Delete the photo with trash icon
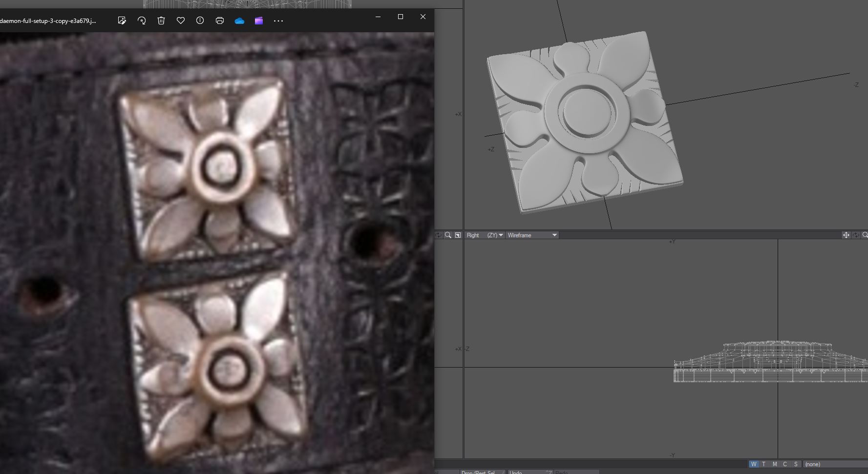868x474 pixels. point(161,21)
